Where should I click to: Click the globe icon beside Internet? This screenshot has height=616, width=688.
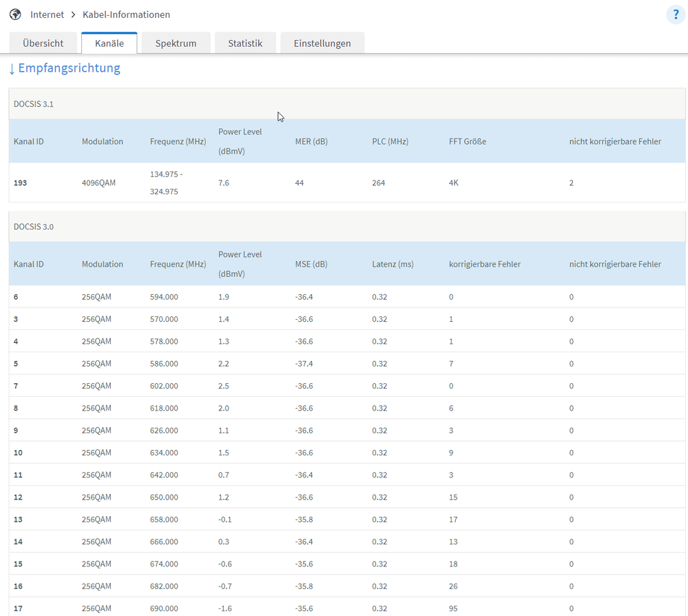tap(15, 14)
